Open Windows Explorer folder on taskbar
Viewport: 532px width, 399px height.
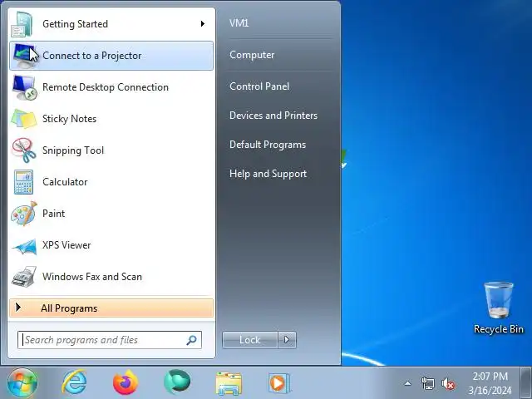pos(229,383)
